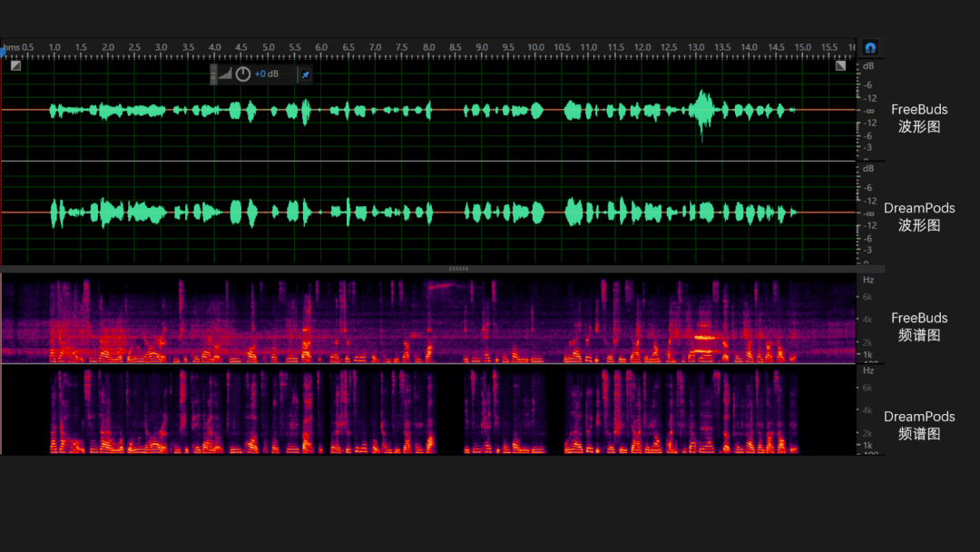Toggle the magnet snapping icon beside the ruler
The height and width of the screenshot is (552, 980).
pos(870,47)
